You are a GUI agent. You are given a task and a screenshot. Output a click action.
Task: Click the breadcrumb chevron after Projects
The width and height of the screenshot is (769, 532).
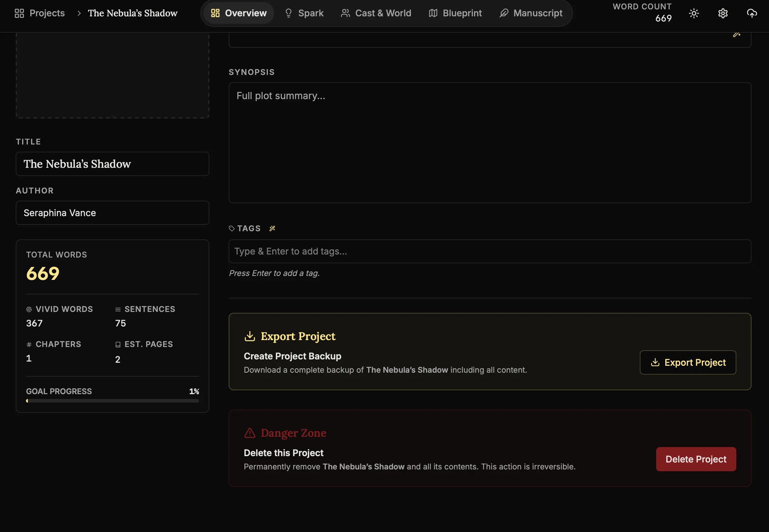[x=79, y=13]
